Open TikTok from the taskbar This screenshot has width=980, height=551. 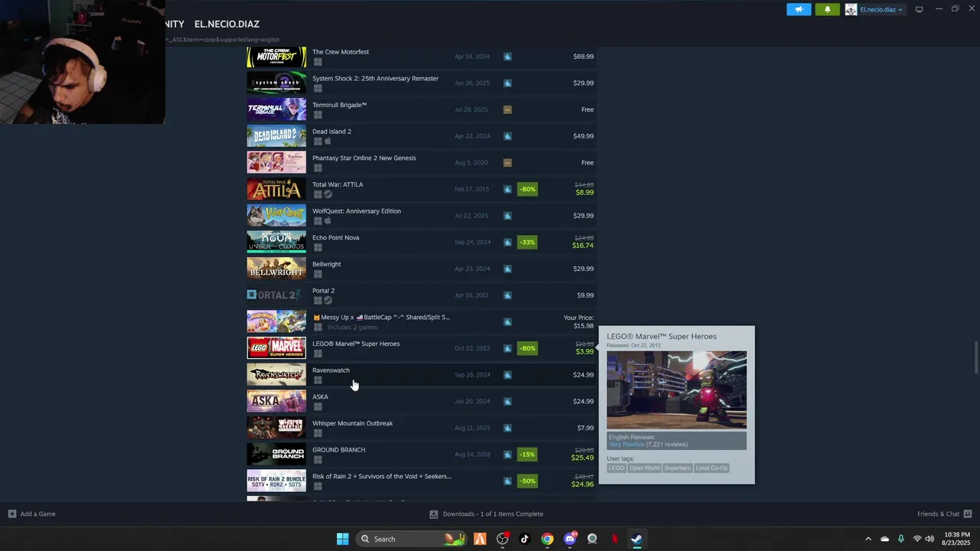[x=524, y=539]
